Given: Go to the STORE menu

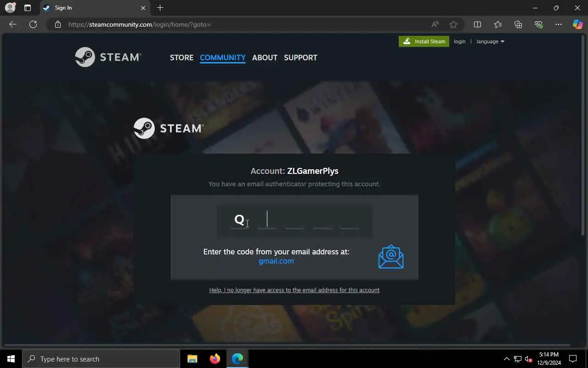Looking at the screenshot, I should point(181,57).
